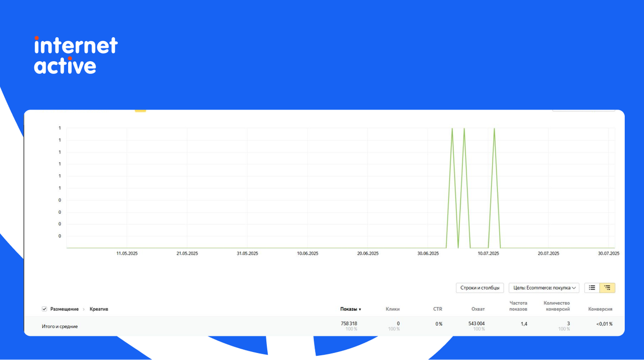644x360 pixels.
Task: Sort table by Клики column
Action: 392,309
